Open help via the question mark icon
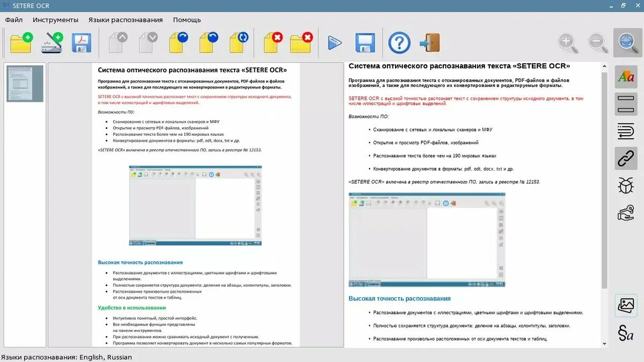This screenshot has height=362, width=644. tap(399, 43)
